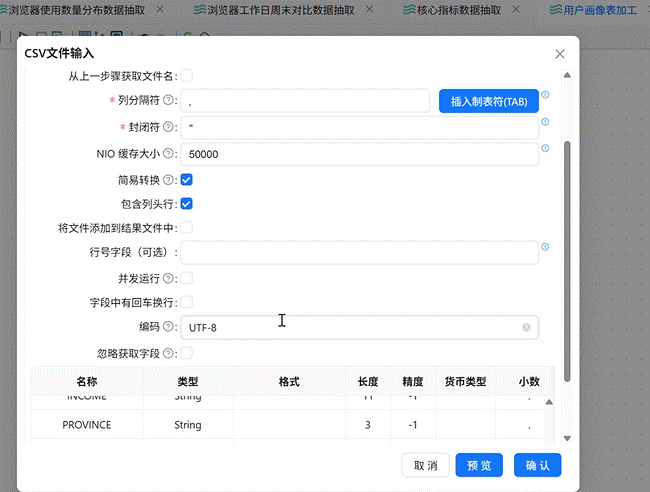This screenshot has height=492, width=650.
Task: Click the 货币类型 column header
Action: (x=465, y=381)
